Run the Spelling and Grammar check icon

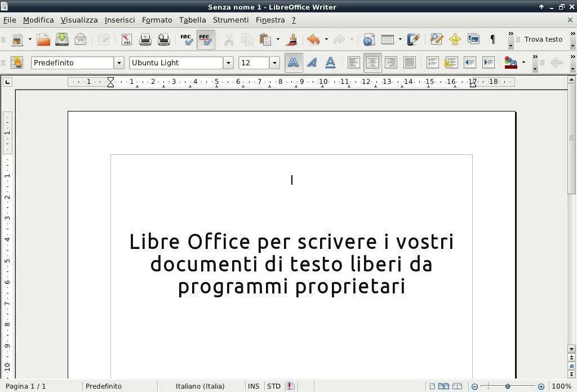point(187,39)
